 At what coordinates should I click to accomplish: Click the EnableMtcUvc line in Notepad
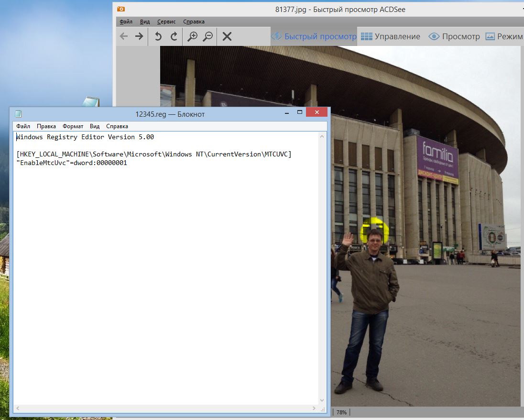tap(72, 163)
